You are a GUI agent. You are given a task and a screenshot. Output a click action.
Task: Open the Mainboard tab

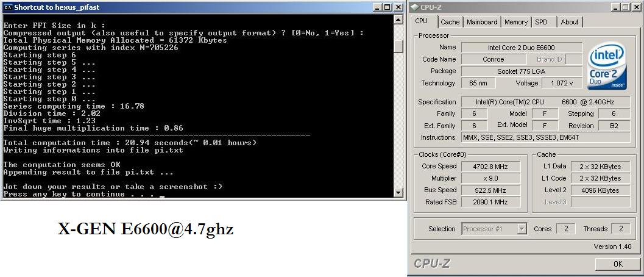(x=482, y=22)
